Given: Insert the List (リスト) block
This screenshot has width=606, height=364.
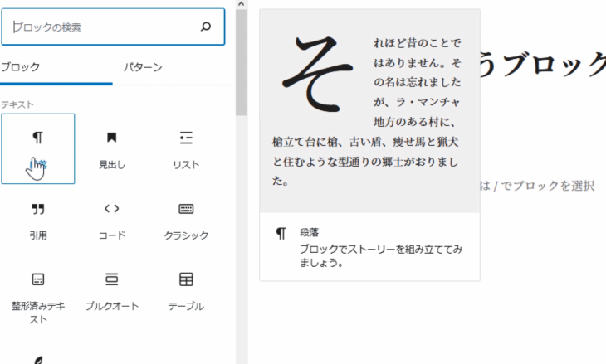Looking at the screenshot, I should pyautogui.click(x=186, y=148).
